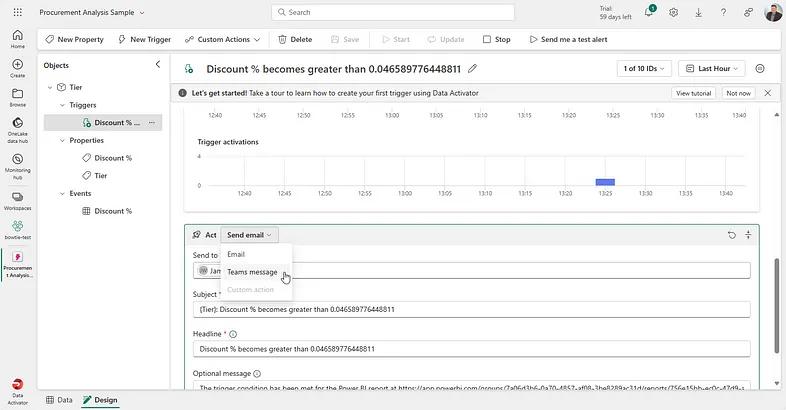The image size is (786, 410).
Task: Click New Property in the toolbar
Action: 74,39
